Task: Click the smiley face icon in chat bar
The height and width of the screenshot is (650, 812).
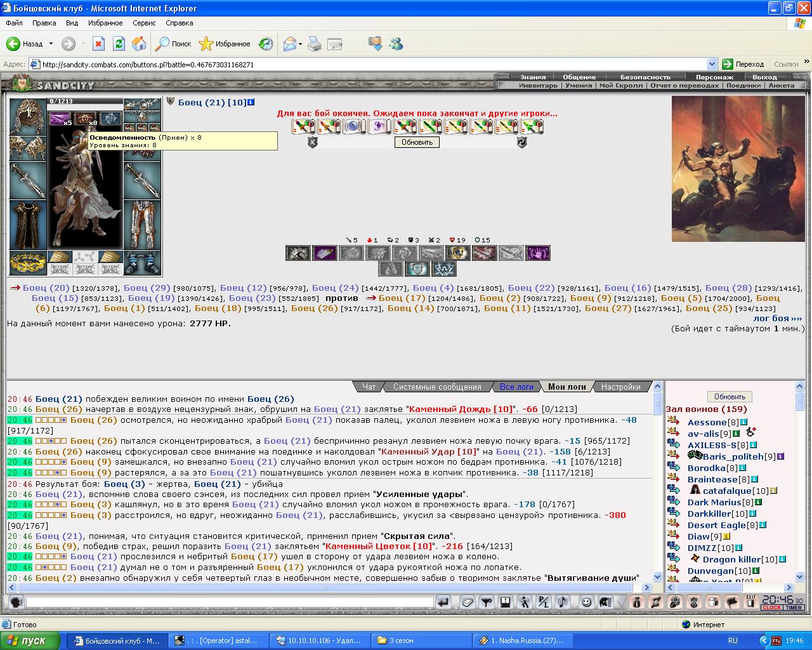Action: point(587,602)
